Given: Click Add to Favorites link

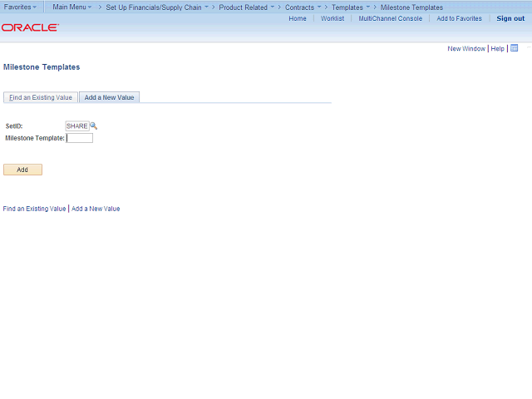Looking at the screenshot, I should coord(459,18).
